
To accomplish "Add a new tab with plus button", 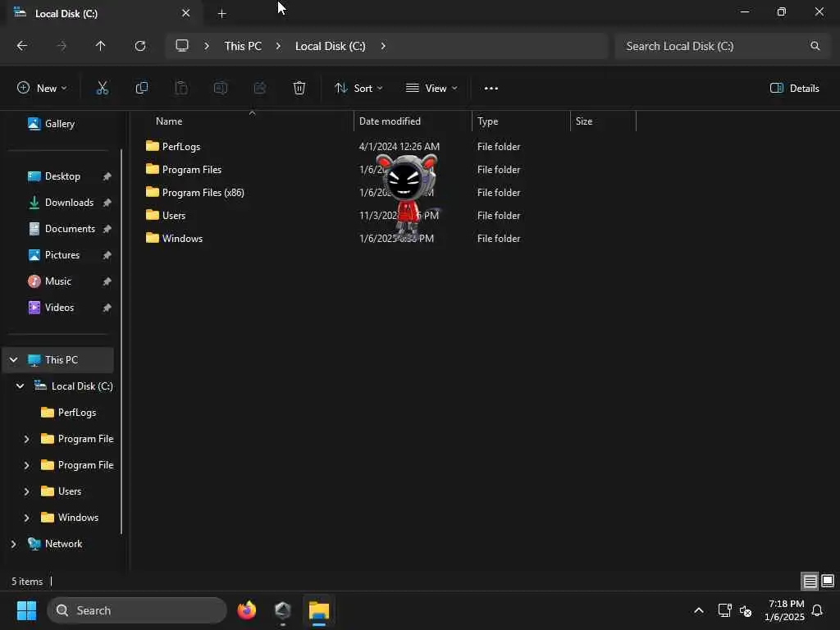I will pyautogui.click(x=221, y=13).
